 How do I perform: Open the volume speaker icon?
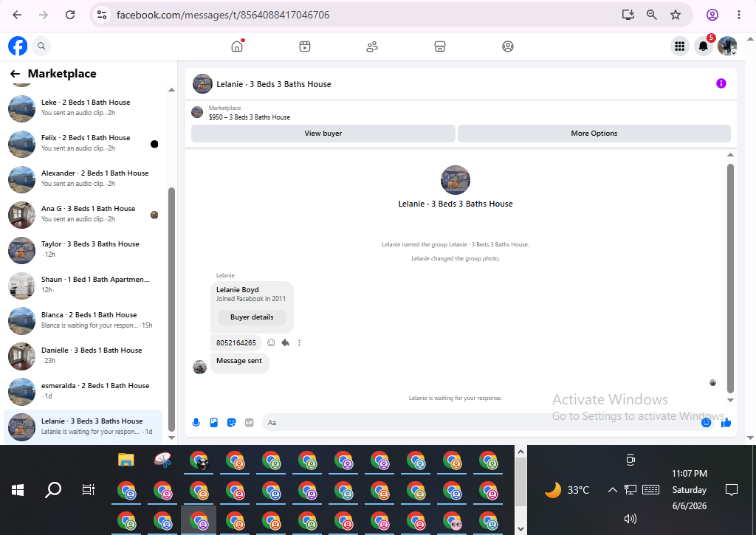630,519
